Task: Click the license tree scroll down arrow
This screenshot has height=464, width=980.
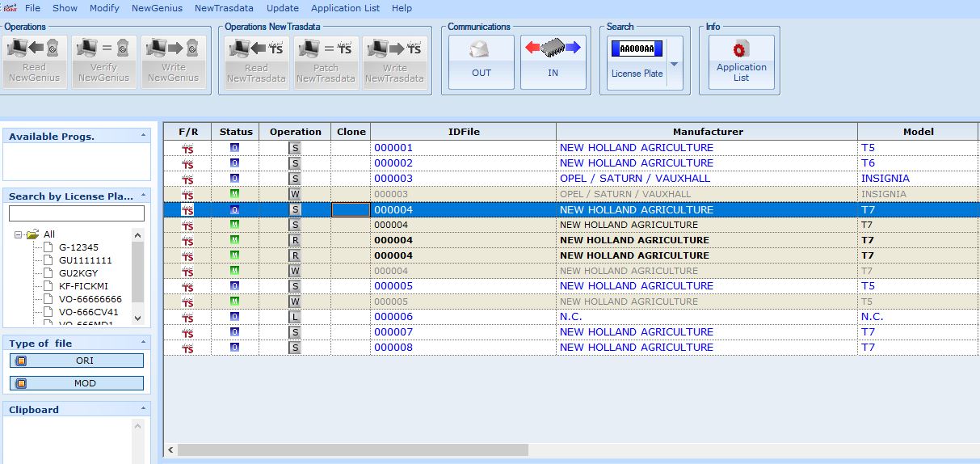Action: pos(137,318)
